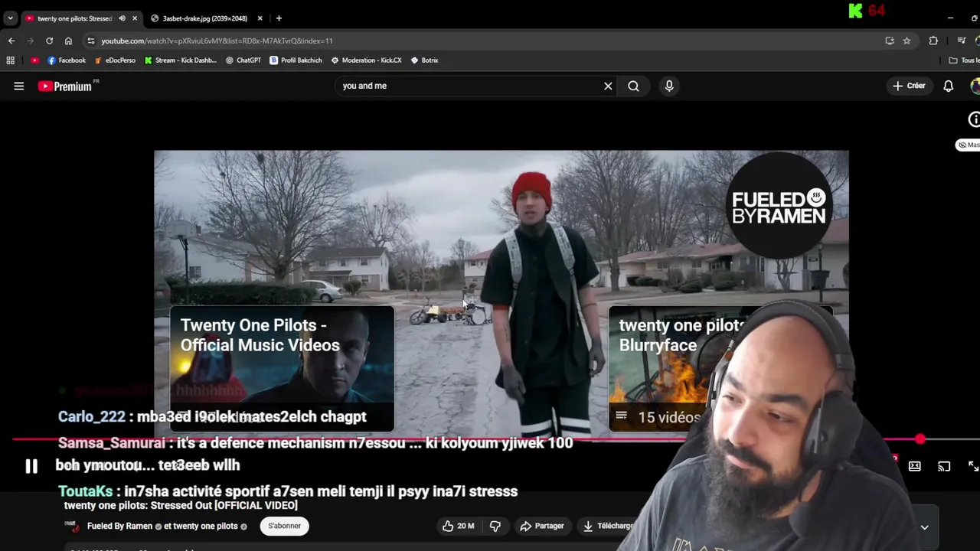980x551 pixels.
Task: Open the apps grid in bookmarks bar
Action: click(10, 60)
